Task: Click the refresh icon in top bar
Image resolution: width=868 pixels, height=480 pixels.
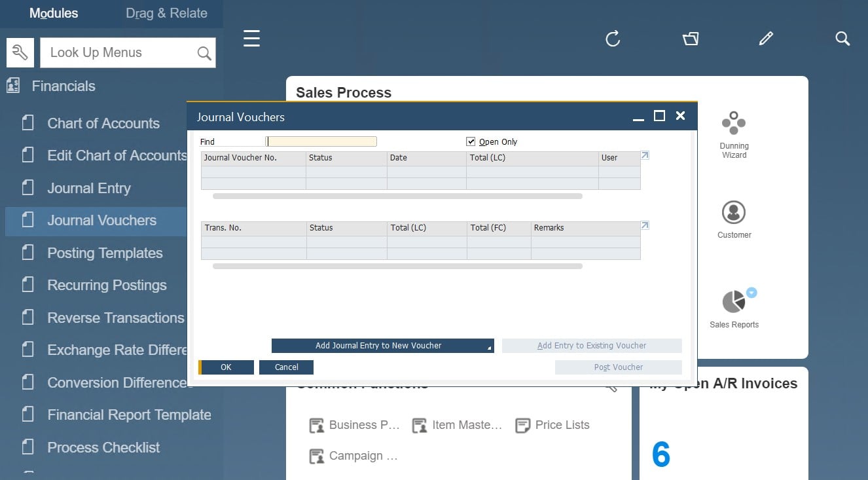Action: click(613, 39)
